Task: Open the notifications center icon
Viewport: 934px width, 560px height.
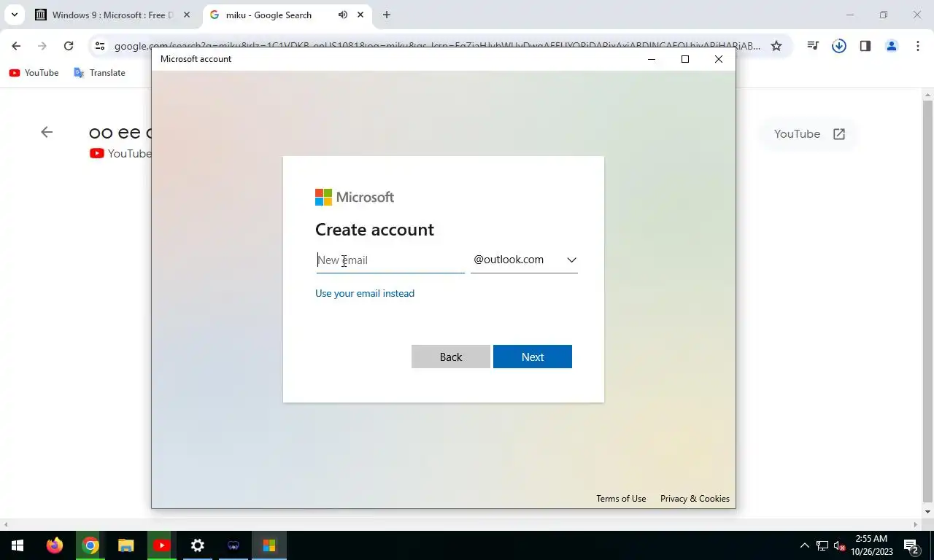Action: pyautogui.click(x=911, y=545)
